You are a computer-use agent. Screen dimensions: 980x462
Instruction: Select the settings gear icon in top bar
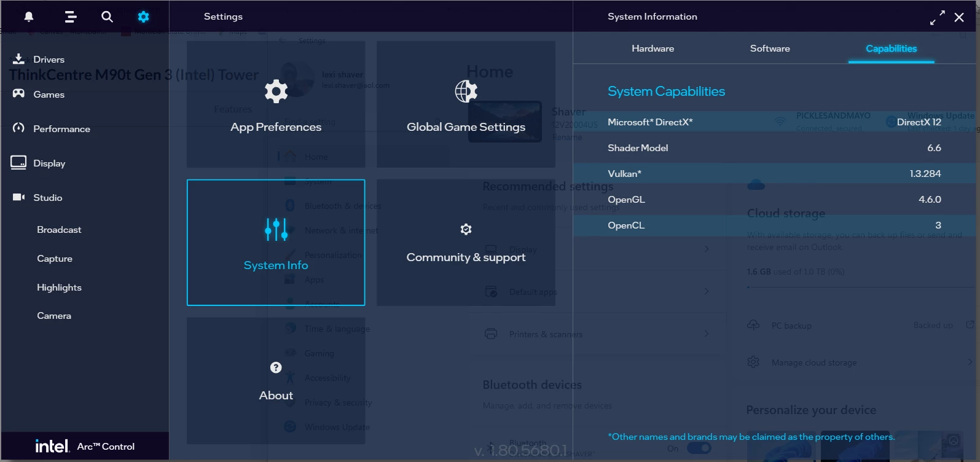pyautogui.click(x=143, y=17)
